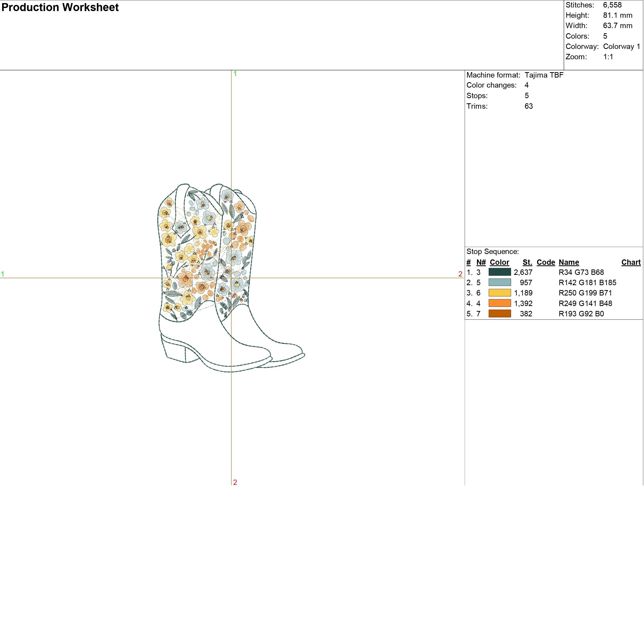Viewport: 644px width, 644px height.
Task: Click the orange thread color swatch
Action: [x=499, y=303]
